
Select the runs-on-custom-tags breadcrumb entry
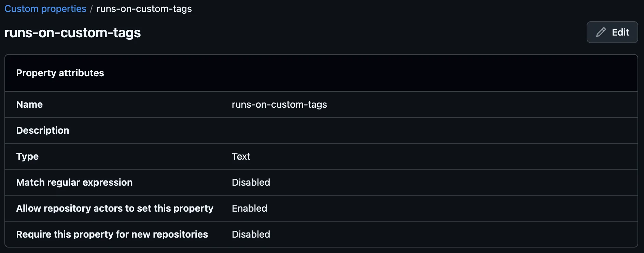(x=144, y=9)
